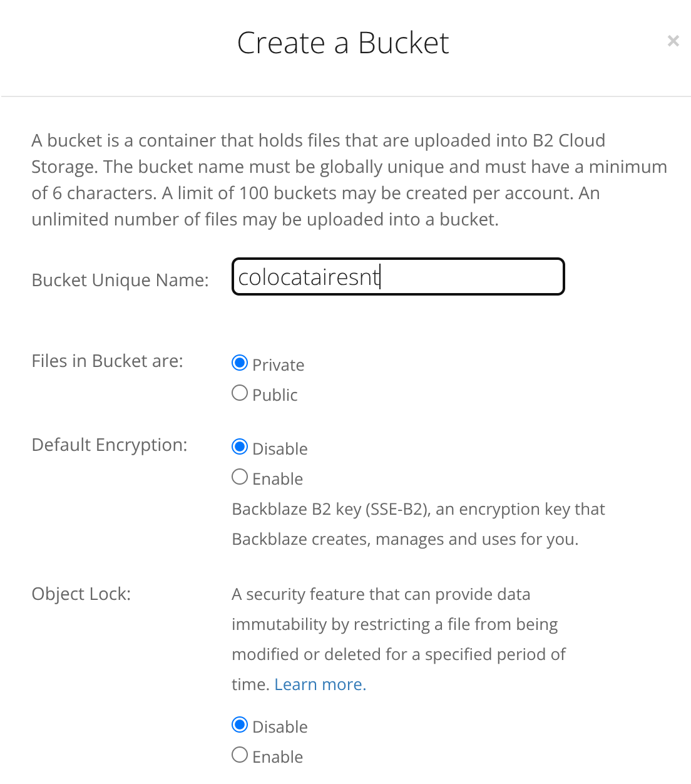Click the "Files in Bucket are:" label
The width and height of the screenshot is (691, 784).
(x=107, y=361)
